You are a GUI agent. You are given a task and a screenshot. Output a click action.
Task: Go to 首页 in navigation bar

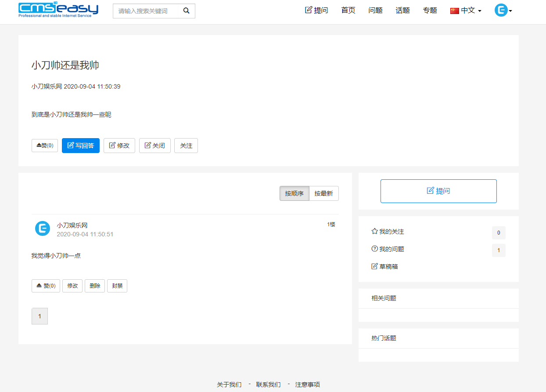348,11
